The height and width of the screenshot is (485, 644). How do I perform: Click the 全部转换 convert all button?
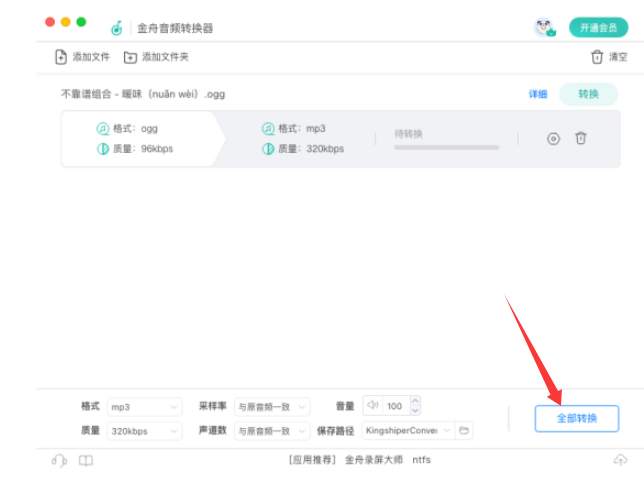[577, 418]
